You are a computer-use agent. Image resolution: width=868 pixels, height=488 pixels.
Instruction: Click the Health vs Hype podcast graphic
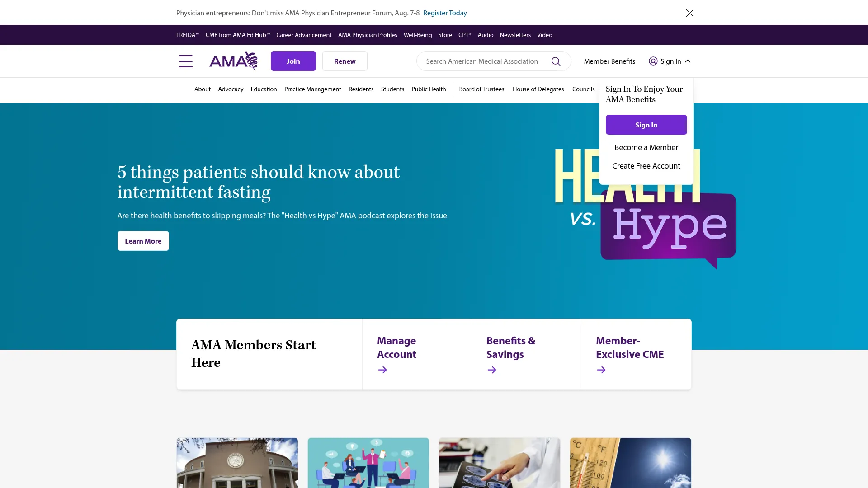pyautogui.click(x=646, y=209)
